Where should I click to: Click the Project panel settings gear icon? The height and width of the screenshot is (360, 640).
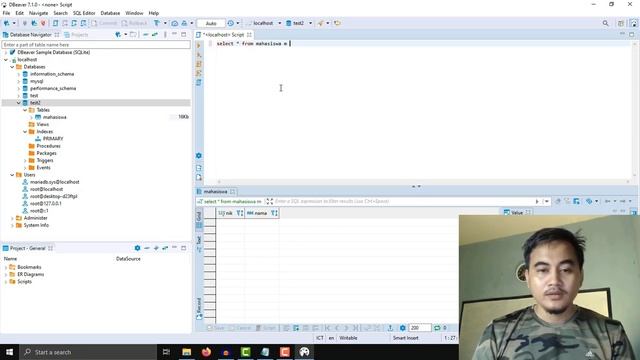138,248
